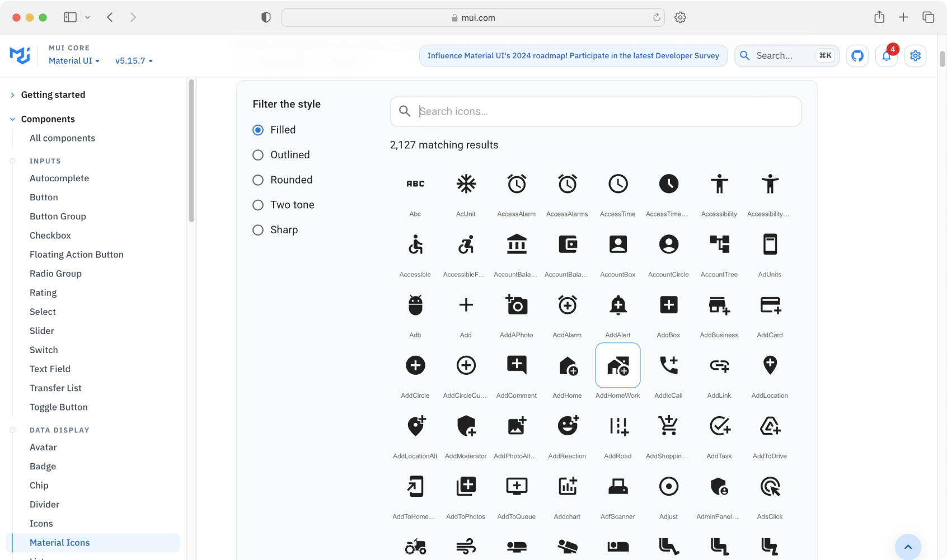Open the v5.15.7 version dropdown
This screenshot has height=560, width=947.
pos(134,60)
